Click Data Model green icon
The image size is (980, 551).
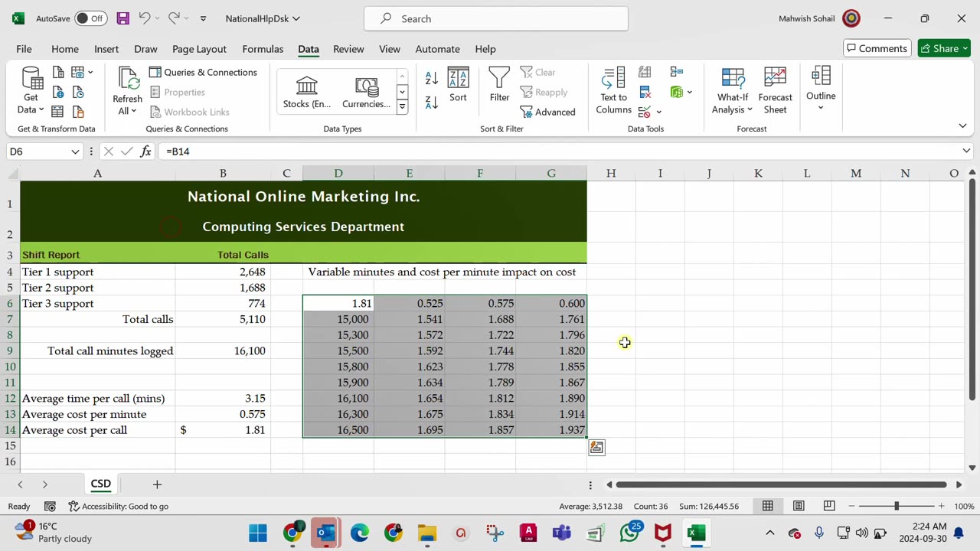(x=677, y=92)
